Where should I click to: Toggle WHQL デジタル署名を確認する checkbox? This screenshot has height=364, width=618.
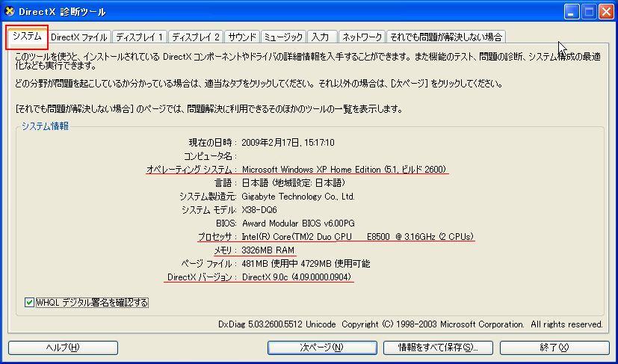(x=29, y=303)
